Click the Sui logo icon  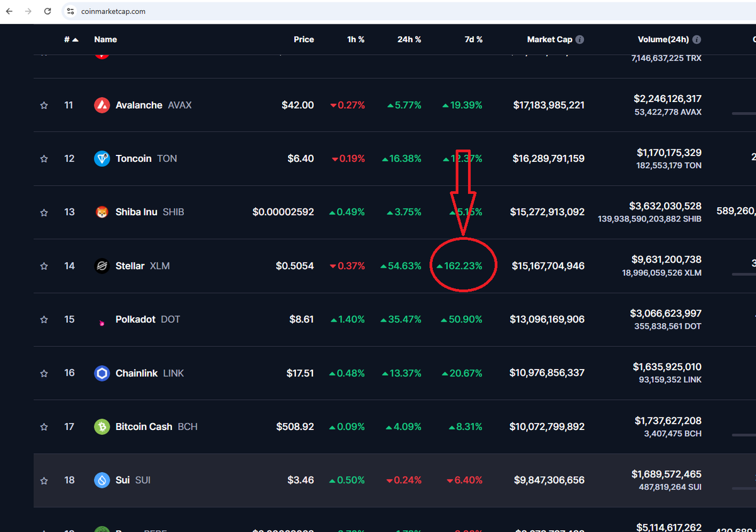[x=102, y=480]
